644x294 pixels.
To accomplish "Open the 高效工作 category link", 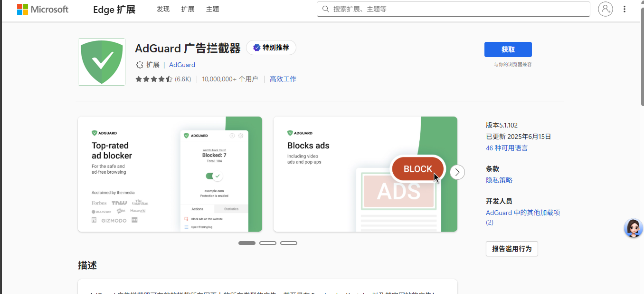I will 283,79.
